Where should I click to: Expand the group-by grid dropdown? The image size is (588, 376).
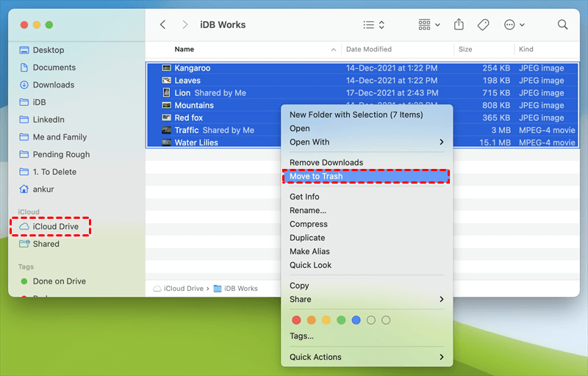click(x=429, y=25)
